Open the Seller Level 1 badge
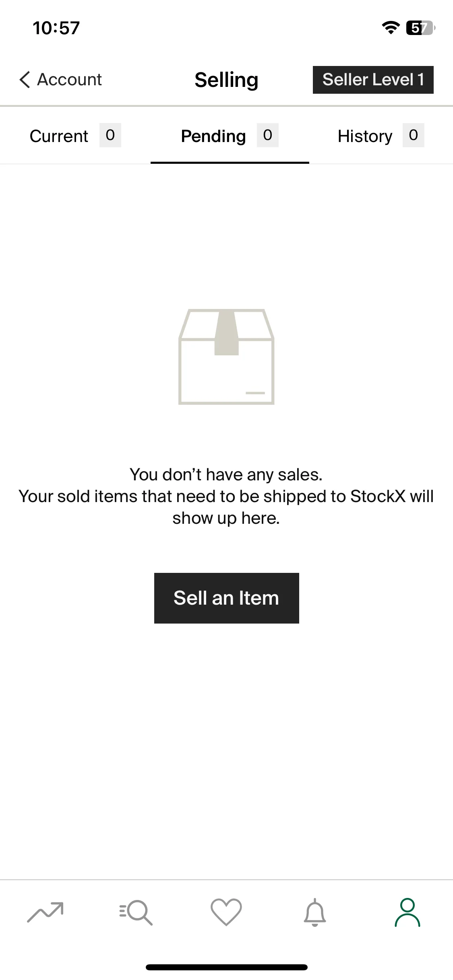Screen dimensions: 453x980 coord(373,80)
